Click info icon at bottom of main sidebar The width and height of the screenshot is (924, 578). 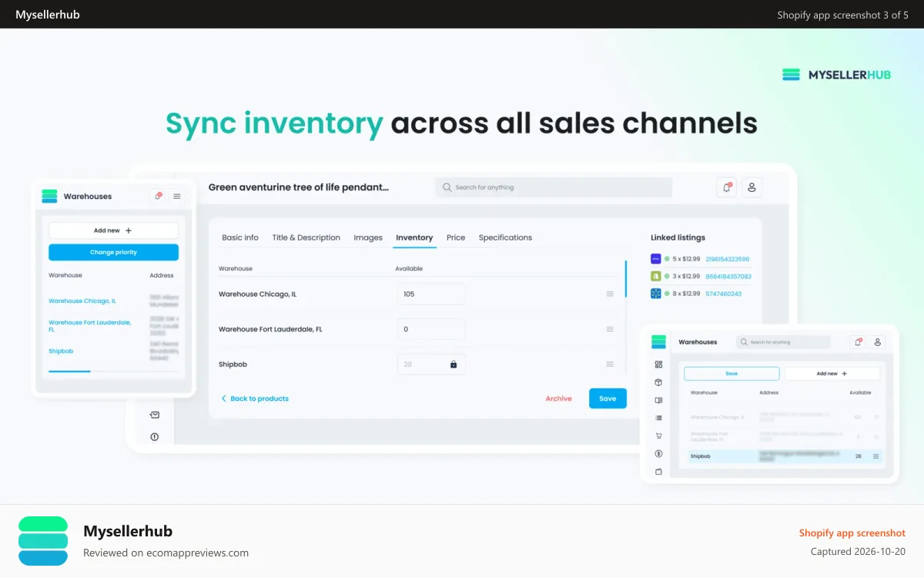[155, 436]
